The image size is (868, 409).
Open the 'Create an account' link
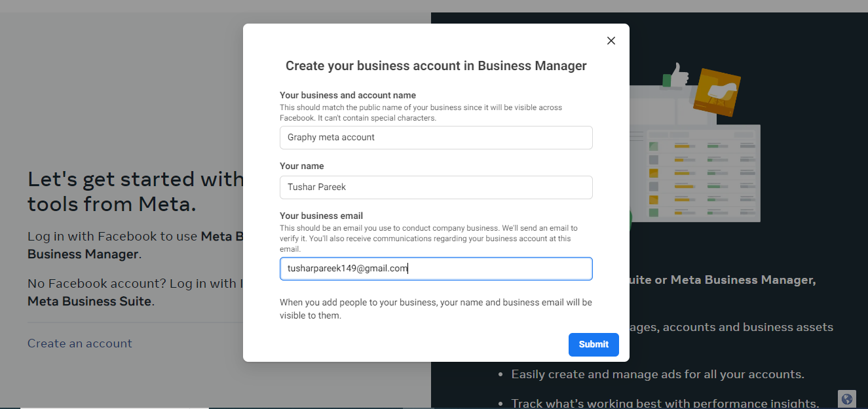point(79,343)
